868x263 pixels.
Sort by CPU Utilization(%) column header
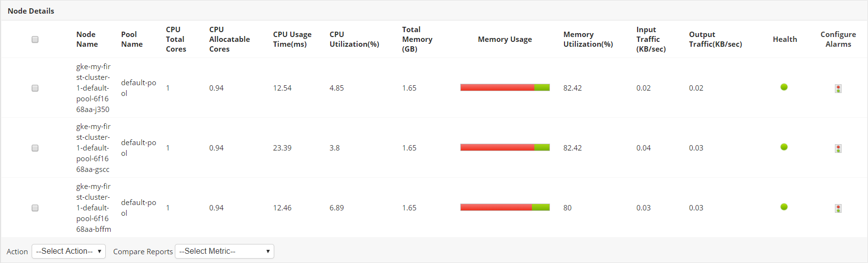click(x=354, y=39)
